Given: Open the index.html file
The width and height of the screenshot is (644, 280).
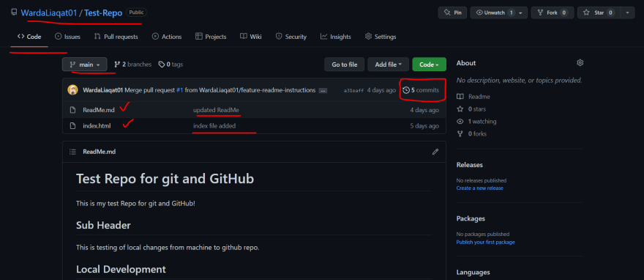Looking at the screenshot, I should click(97, 126).
